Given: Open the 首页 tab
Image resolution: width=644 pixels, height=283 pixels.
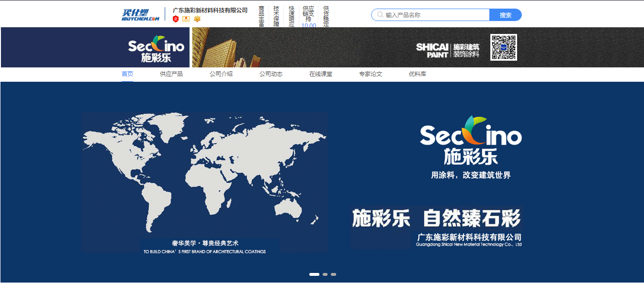Looking at the screenshot, I should 127,74.
